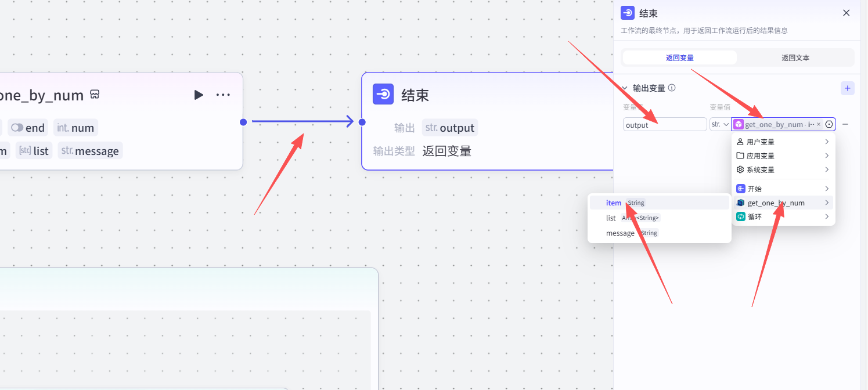Click the hexagon variable selector icon

coord(829,124)
